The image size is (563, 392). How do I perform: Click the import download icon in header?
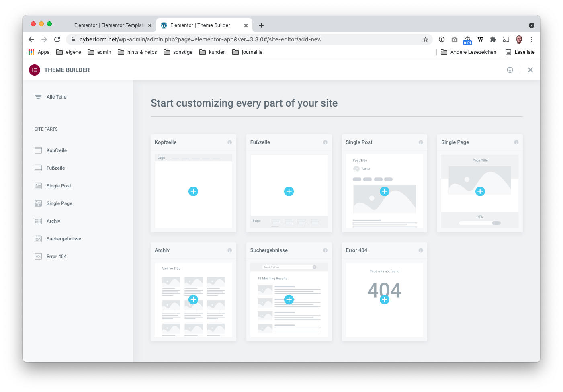(510, 70)
